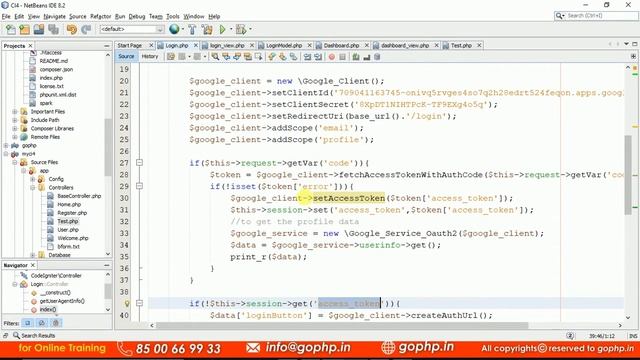Click the Search Results magnifier icon
Viewport: 640px width, 360px height.
coord(16,335)
